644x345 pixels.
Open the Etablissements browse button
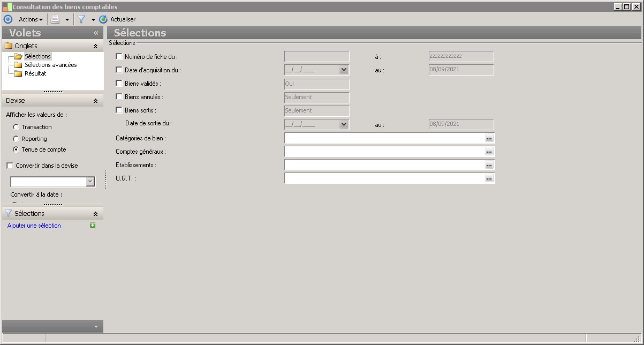[x=489, y=165]
